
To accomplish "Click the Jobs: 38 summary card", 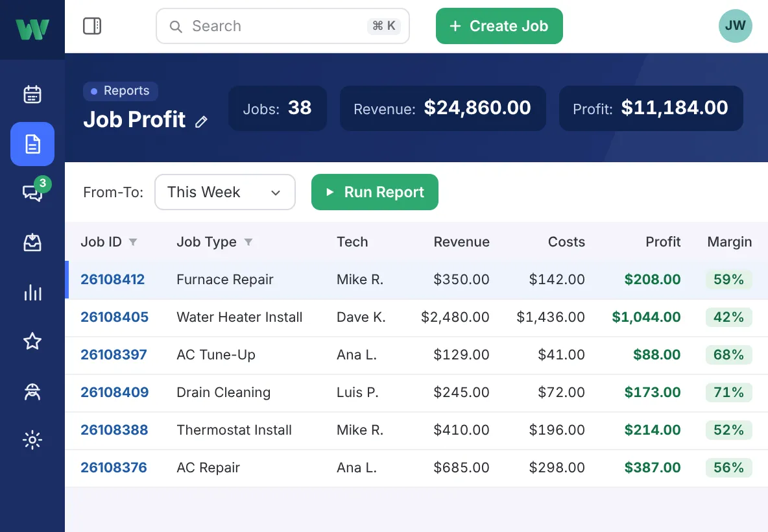I will coord(277,108).
